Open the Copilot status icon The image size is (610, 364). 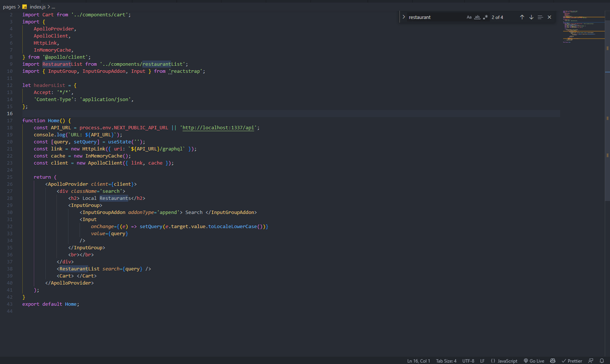pyautogui.click(x=553, y=361)
